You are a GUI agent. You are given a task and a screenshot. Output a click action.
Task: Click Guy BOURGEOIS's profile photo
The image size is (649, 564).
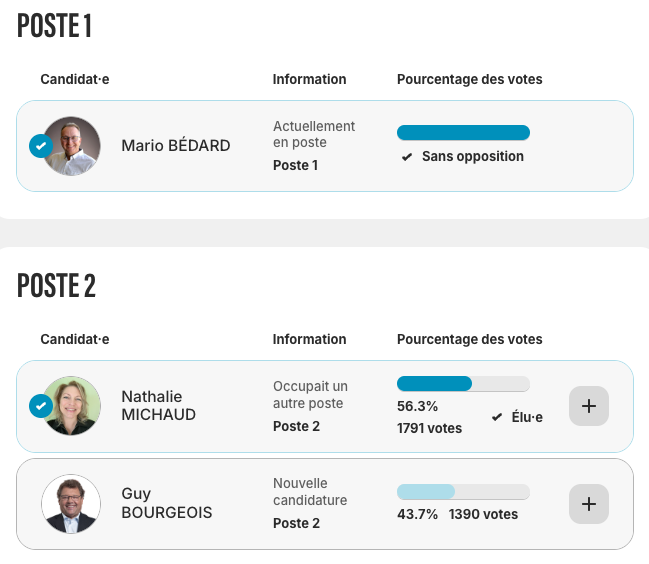[x=72, y=503]
